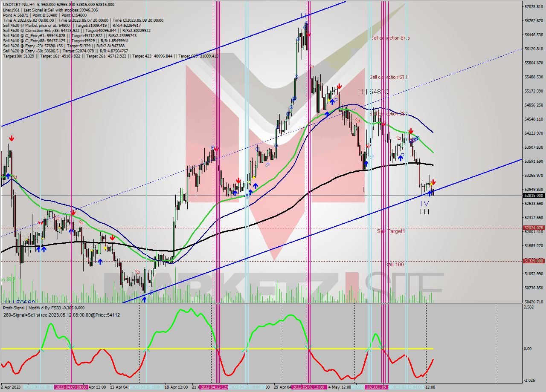Select the 'I I I 54800' wave label
Viewport: 546px width, 392px height.
(373, 92)
